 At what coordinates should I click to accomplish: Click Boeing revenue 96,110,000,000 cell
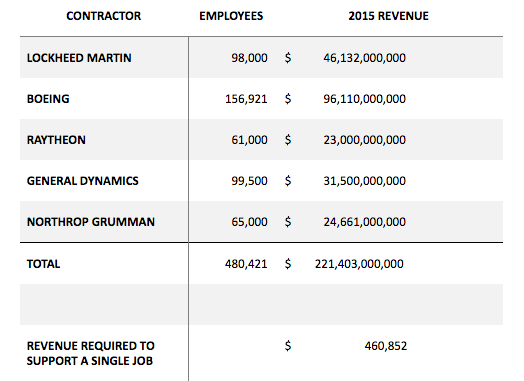pyautogui.click(x=365, y=99)
